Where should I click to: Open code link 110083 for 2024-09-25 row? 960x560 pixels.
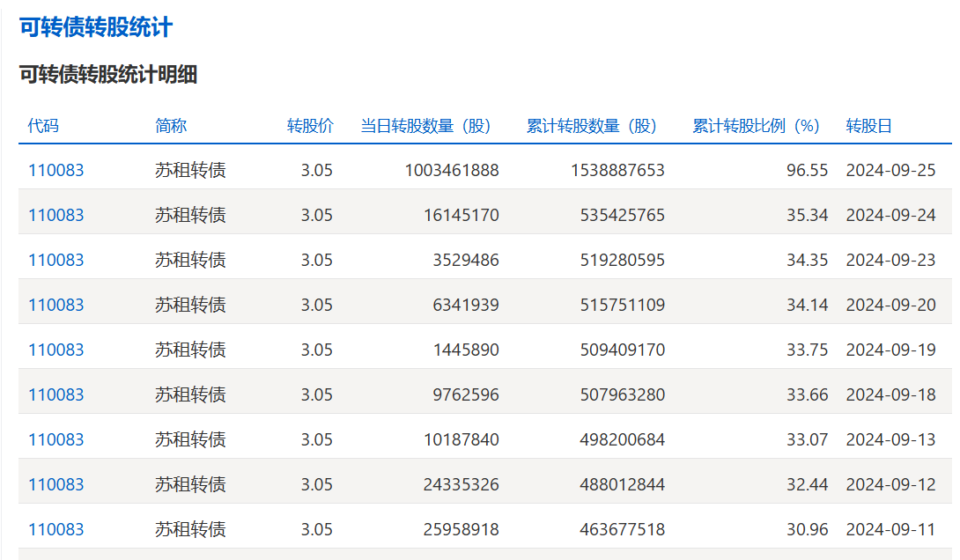pyautogui.click(x=55, y=170)
